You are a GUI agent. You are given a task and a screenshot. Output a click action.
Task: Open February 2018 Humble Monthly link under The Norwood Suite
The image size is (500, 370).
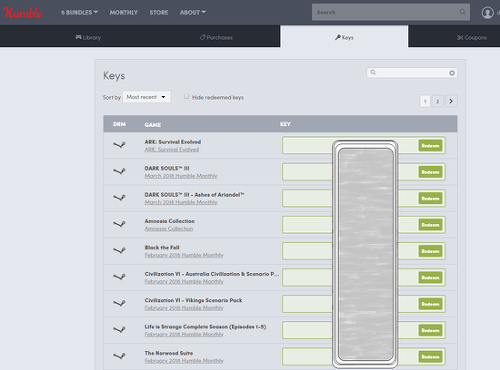(184, 361)
